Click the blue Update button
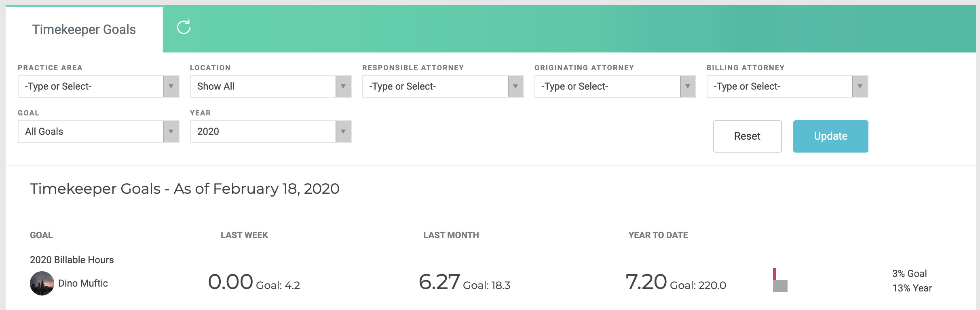This screenshot has width=980, height=310. [830, 136]
